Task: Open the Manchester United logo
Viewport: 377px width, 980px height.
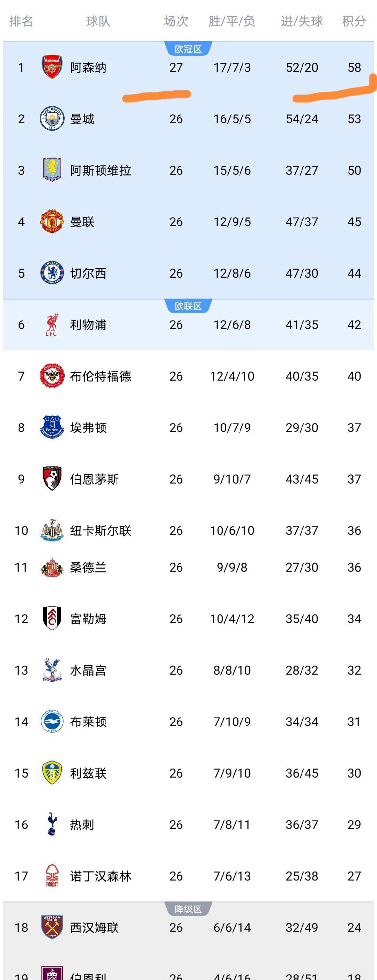Action: click(x=52, y=222)
